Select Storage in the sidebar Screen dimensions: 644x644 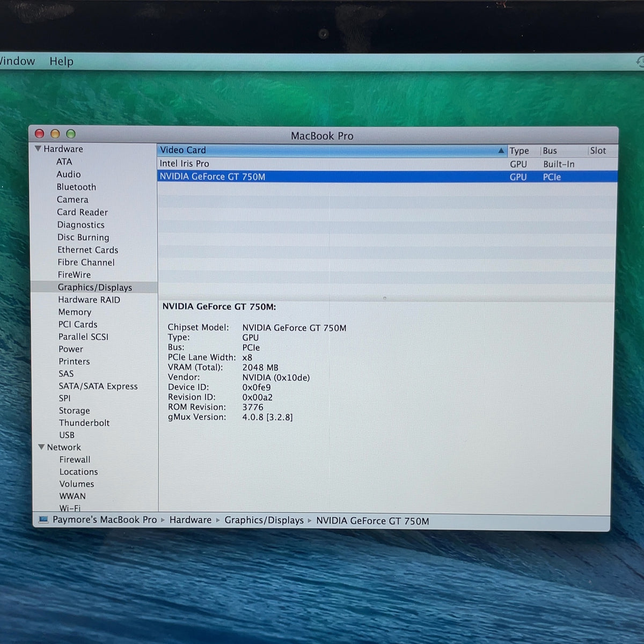tap(74, 411)
